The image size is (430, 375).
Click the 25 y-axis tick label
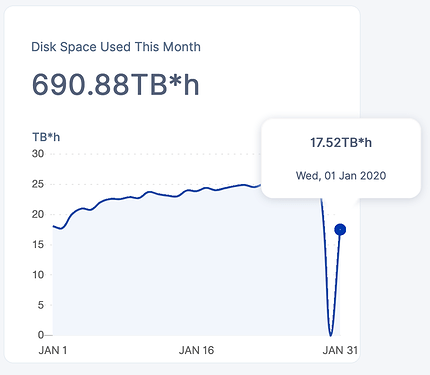38,184
